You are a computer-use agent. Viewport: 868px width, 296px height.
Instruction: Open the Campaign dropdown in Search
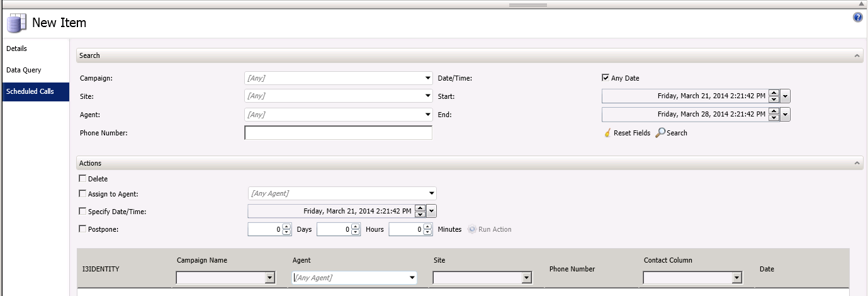tap(427, 78)
